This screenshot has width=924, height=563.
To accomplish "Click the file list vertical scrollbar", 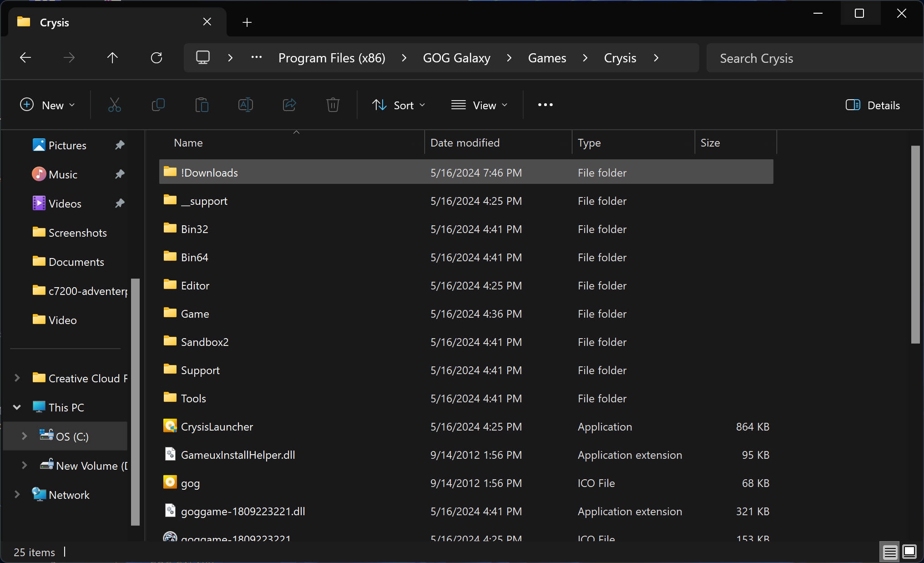I will pyautogui.click(x=915, y=244).
